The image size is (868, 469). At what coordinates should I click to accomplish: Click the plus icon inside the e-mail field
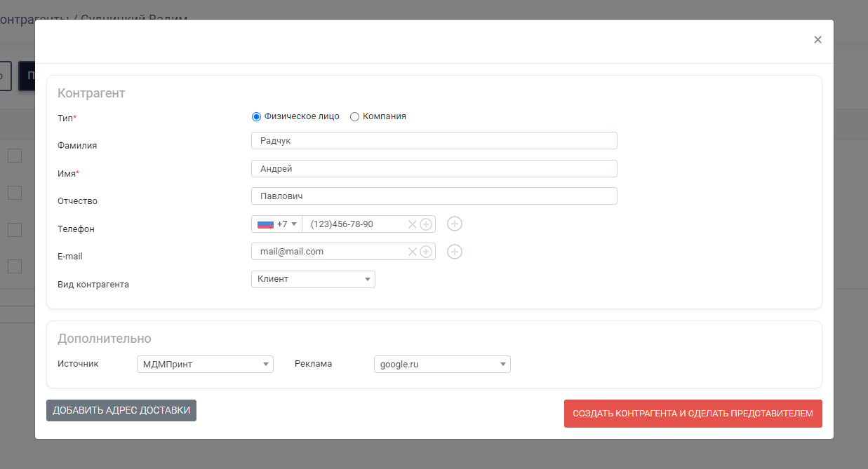[x=426, y=252]
